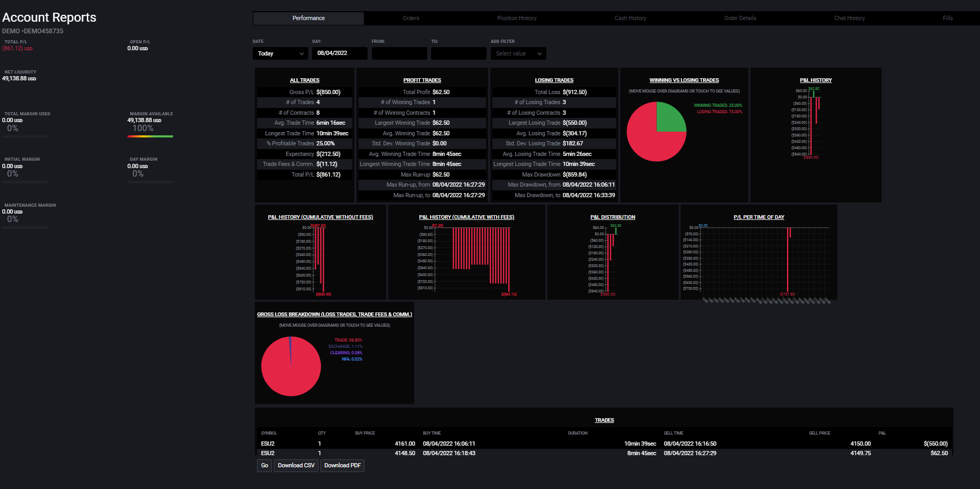Click the Trade Fees & Comm. $(11.12) row

(305, 164)
